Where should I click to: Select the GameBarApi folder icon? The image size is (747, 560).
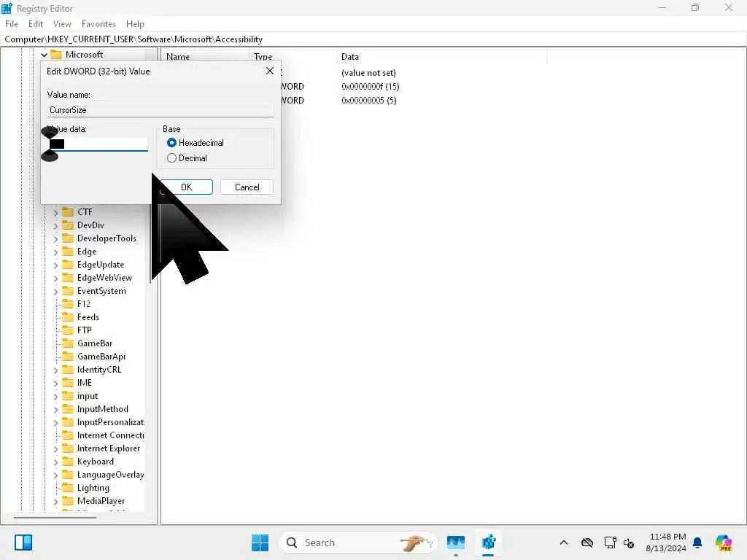pos(68,357)
